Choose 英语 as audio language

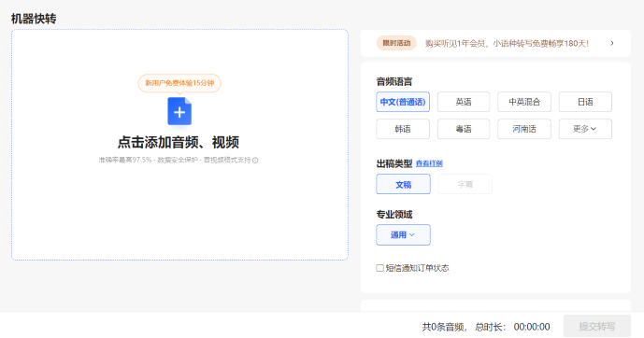pos(464,102)
